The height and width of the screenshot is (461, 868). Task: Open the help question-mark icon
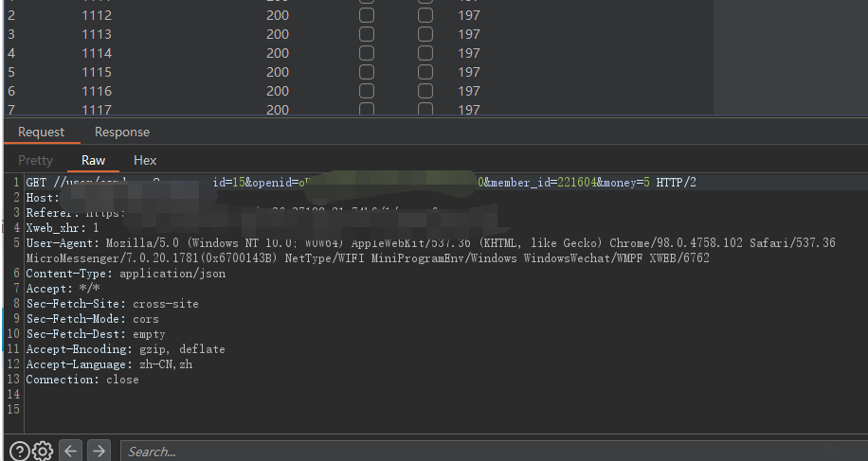tap(19, 452)
